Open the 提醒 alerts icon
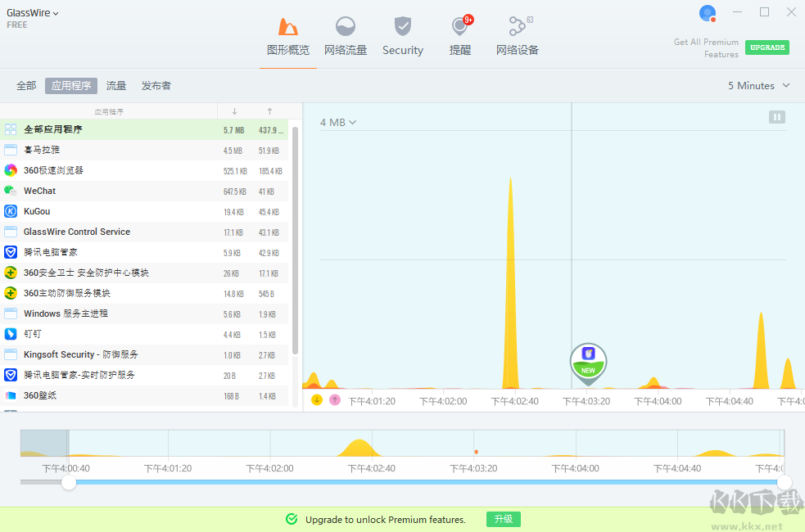The image size is (805, 532). coord(460,27)
